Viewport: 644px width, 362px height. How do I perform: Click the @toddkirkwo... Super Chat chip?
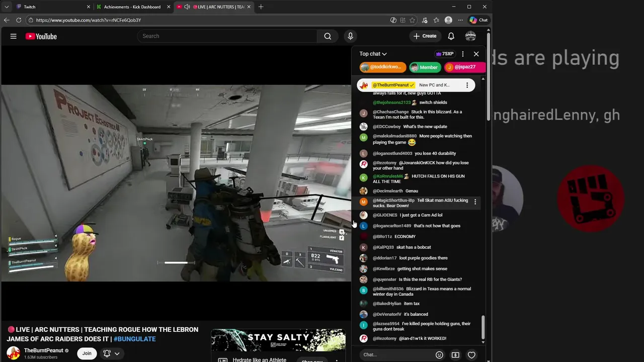(x=382, y=67)
